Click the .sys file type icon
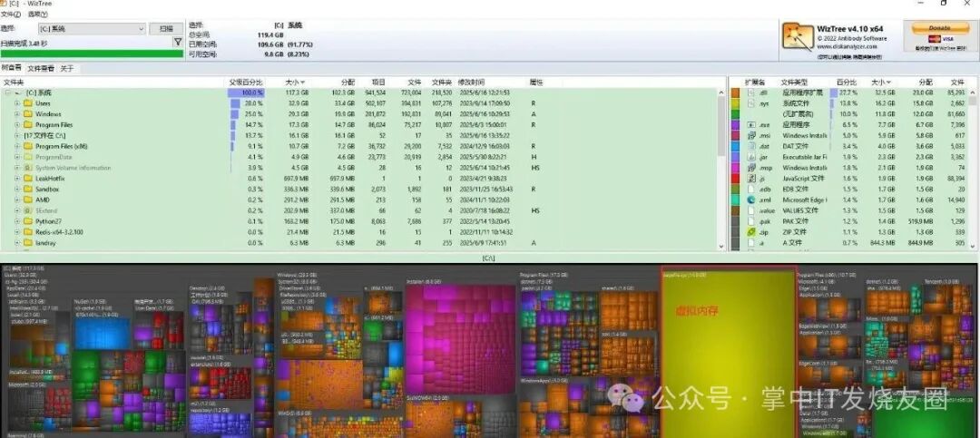Screen dimensions: 980x438 752,103
